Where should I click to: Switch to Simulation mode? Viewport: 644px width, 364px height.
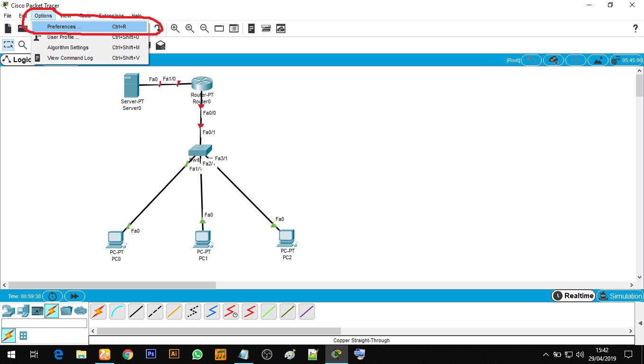tap(620, 296)
